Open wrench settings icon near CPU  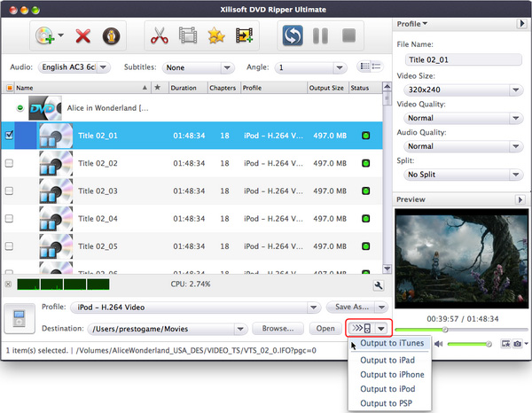(379, 285)
